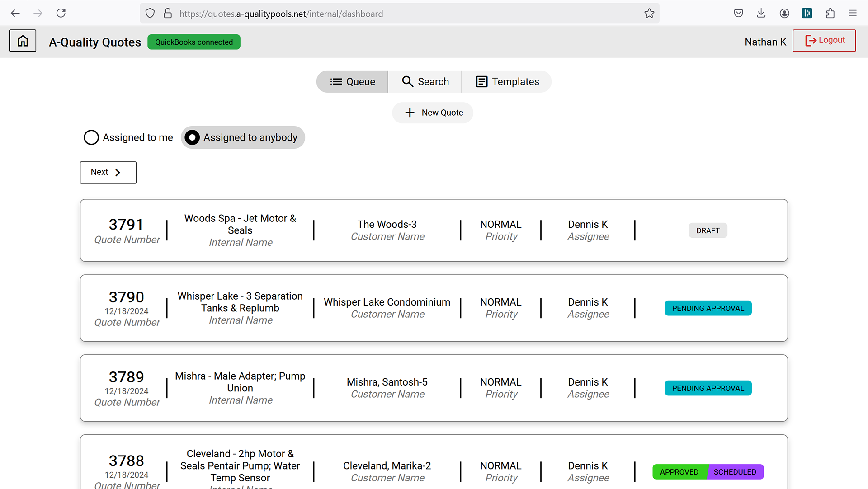Open the Search tab
Image resolution: width=868 pixels, height=489 pixels.
(425, 82)
